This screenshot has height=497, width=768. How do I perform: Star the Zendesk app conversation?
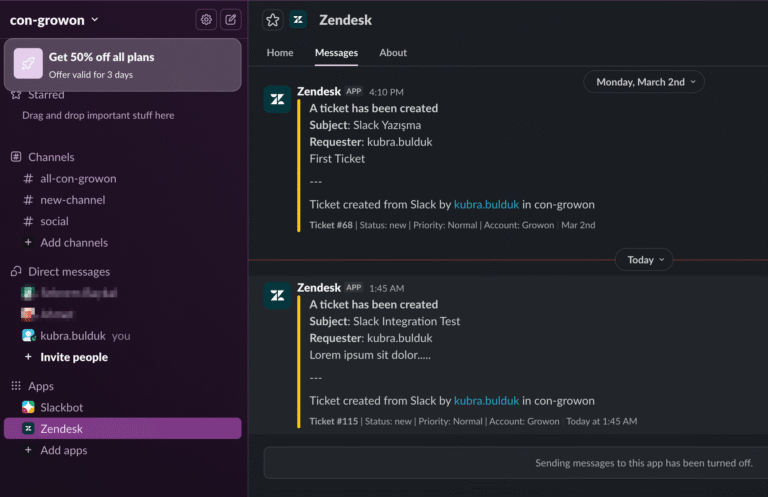tap(273, 20)
